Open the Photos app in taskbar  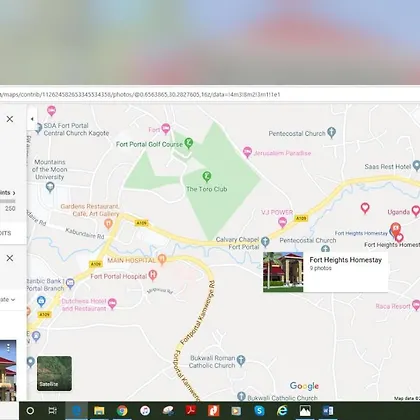tap(305, 411)
